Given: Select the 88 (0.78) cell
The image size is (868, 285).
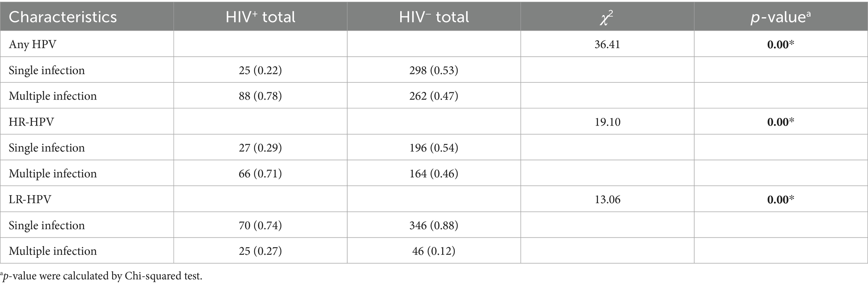Looking at the screenshot, I should [x=260, y=96].
